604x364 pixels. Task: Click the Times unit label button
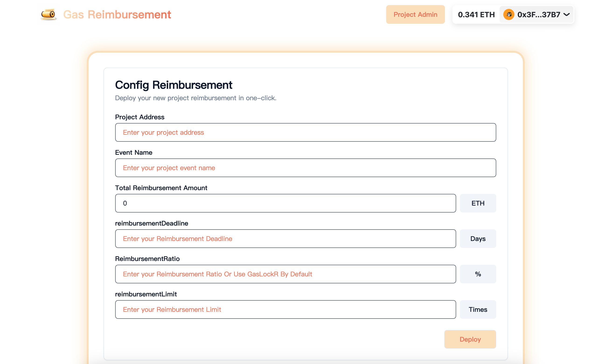pos(478,309)
